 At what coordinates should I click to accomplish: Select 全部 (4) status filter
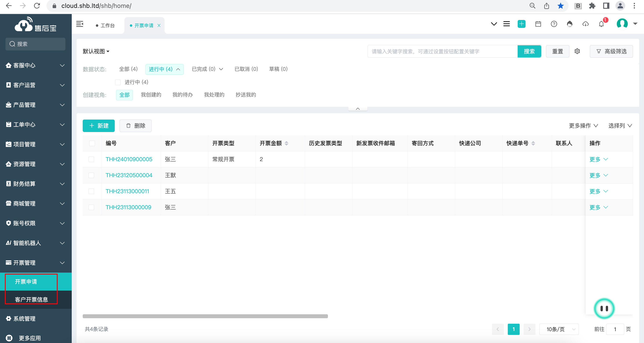[128, 69]
